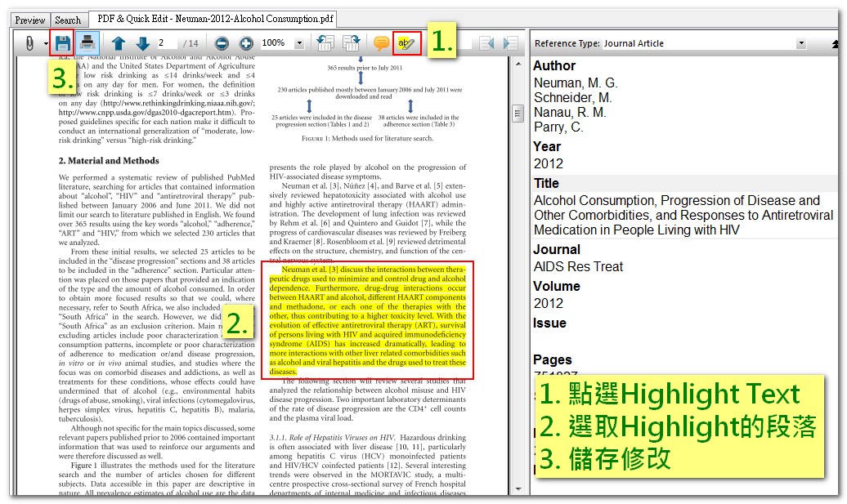
Task: Click the Author field label
Action: click(x=554, y=65)
